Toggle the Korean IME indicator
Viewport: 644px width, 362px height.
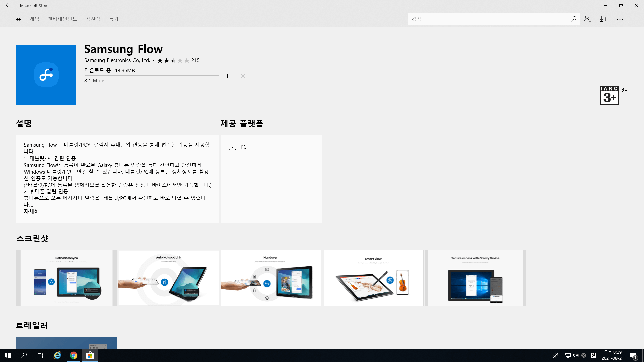(x=593, y=355)
